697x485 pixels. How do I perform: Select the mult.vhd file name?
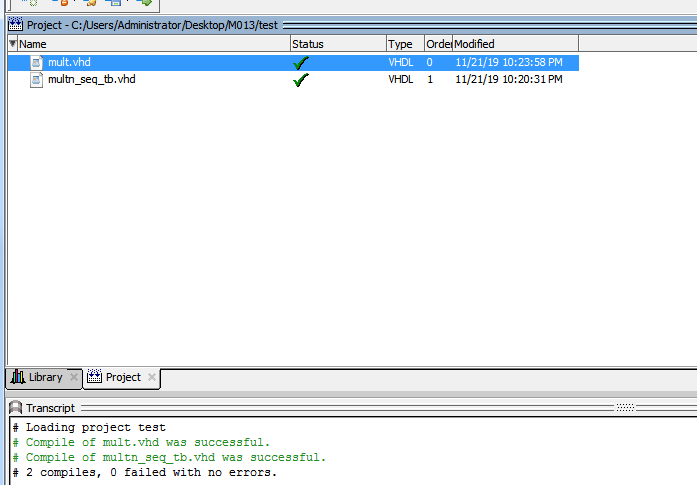point(69,62)
